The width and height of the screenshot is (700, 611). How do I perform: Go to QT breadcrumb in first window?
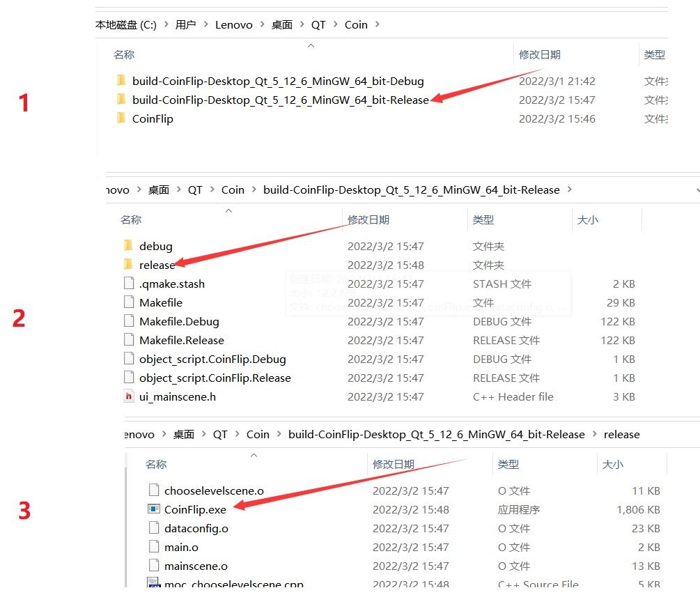[318, 24]
